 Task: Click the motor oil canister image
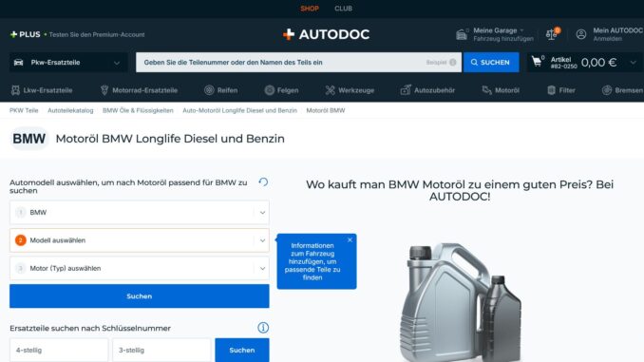462,302
